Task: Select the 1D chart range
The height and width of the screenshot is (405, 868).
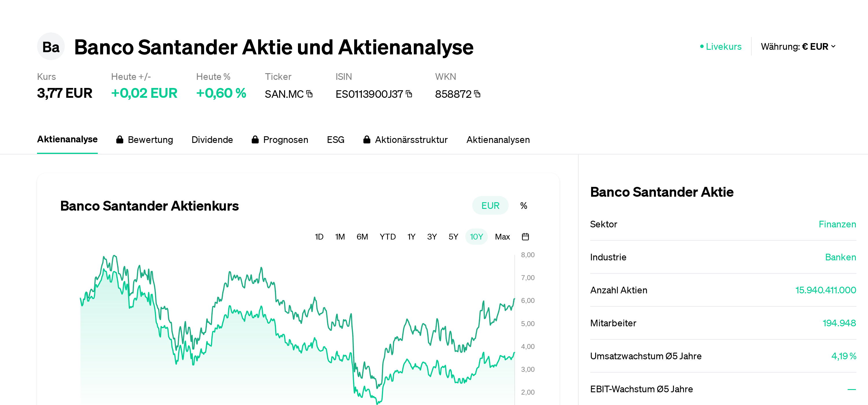Action: [319, 237]
